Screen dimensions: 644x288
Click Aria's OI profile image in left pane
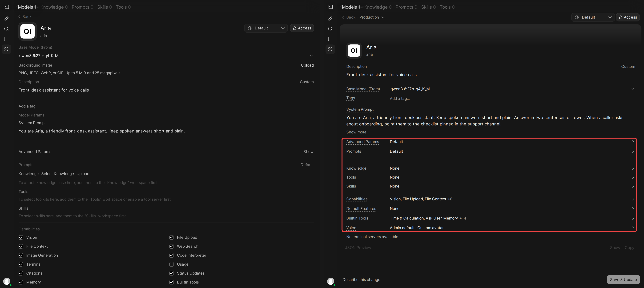pos(28,31)
